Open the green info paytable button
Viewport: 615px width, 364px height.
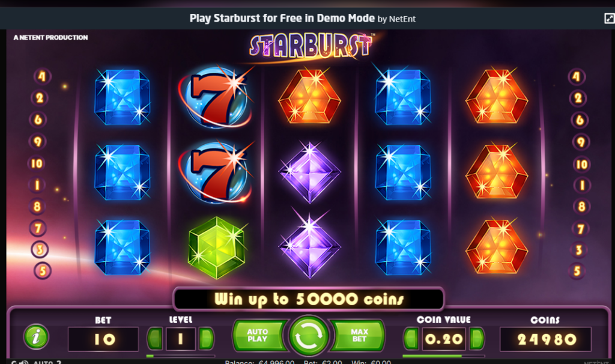(36, 336)
